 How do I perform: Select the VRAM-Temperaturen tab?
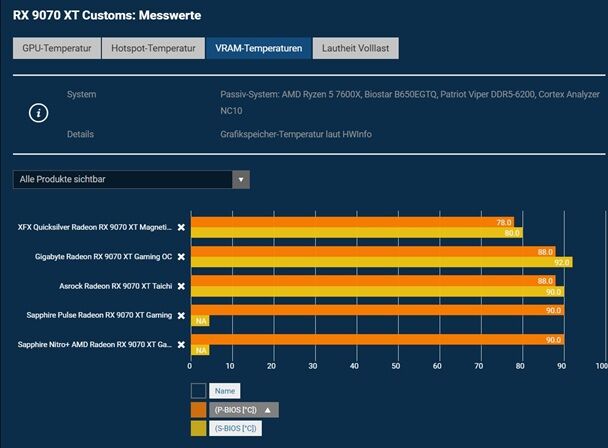click(259, 48)
